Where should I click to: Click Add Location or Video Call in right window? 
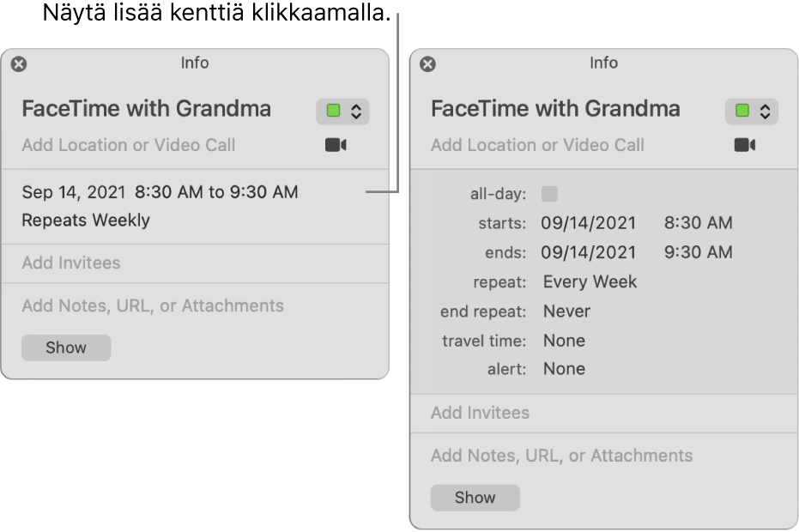click(537, 145)
